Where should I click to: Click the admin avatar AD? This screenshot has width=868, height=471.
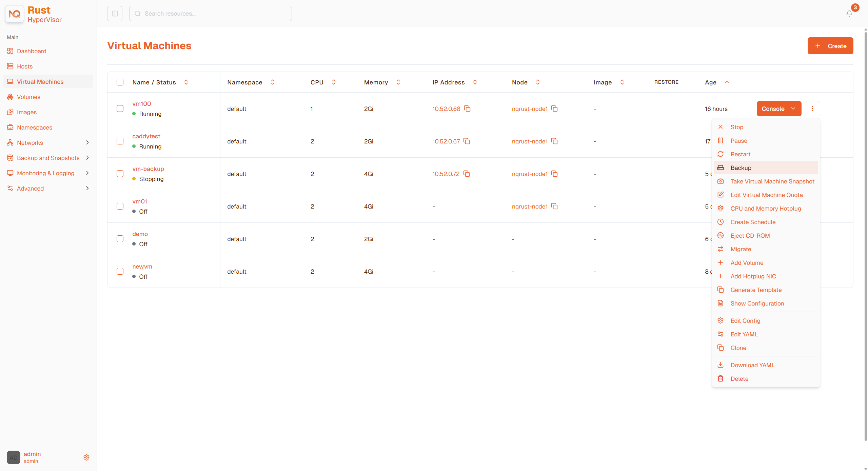pos(14,457)
